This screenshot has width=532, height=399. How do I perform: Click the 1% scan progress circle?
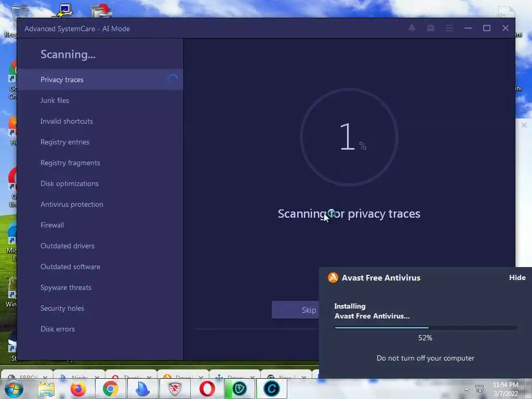(x=349, y=137)
